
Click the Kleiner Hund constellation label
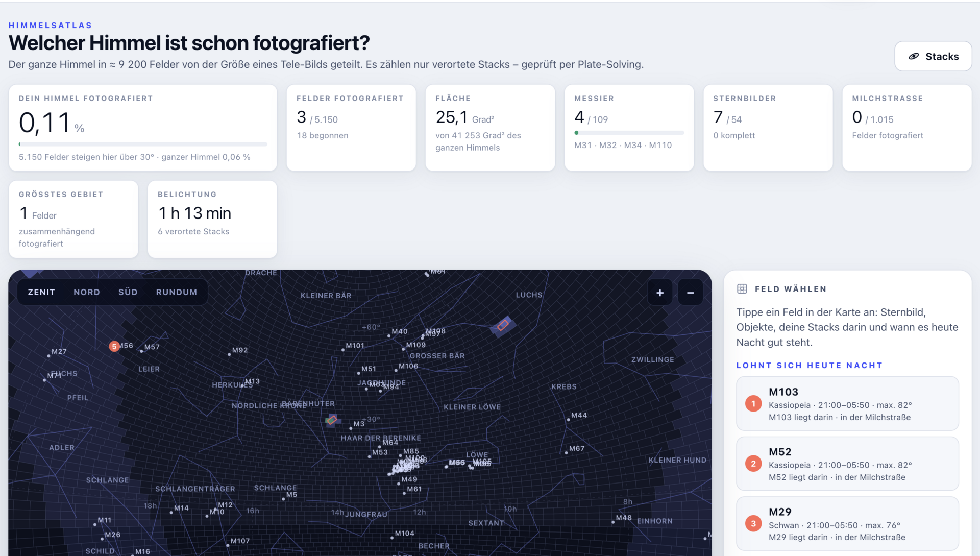pos(677,460)
